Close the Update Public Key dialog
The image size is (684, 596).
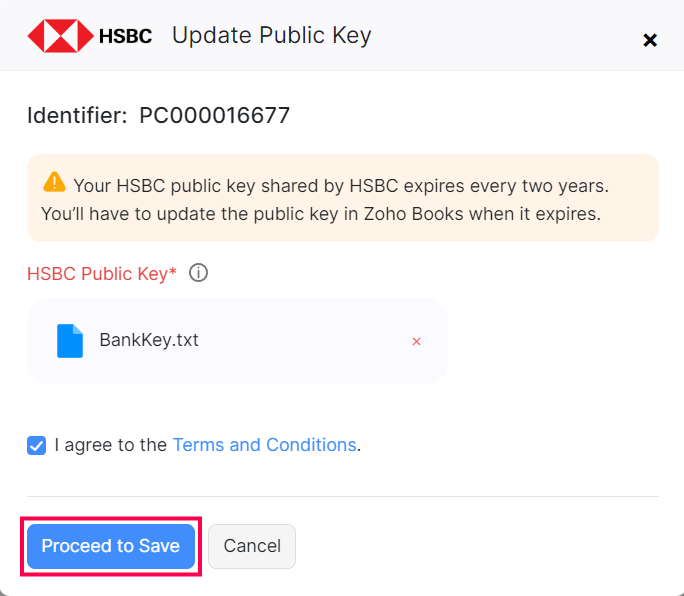pos(650,40)
